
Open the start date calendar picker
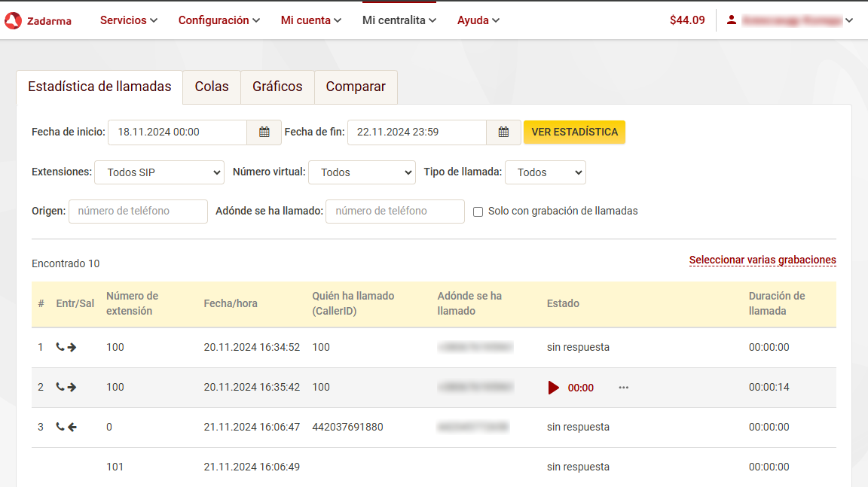tap(264, 132)
